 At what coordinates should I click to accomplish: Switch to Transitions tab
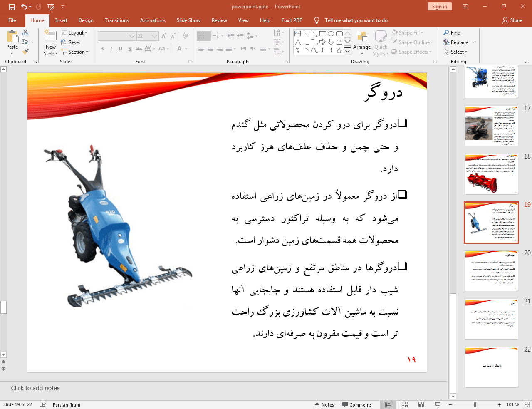tap(117, 20)
